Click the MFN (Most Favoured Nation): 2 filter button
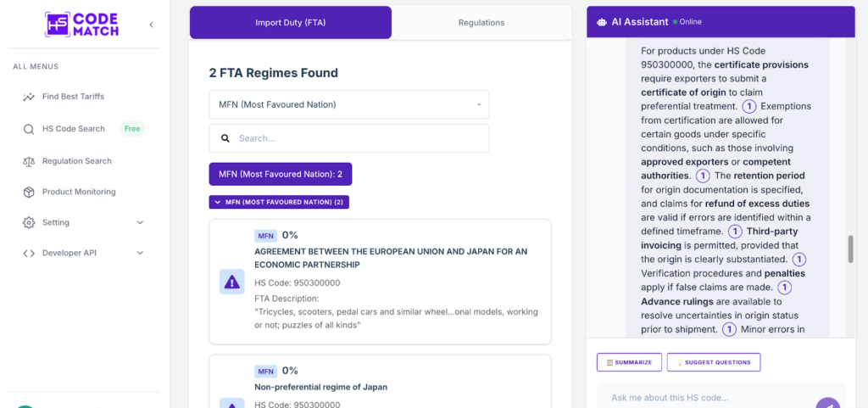The height and width of the screenshot is (408, 868). (x=280, y=174)
